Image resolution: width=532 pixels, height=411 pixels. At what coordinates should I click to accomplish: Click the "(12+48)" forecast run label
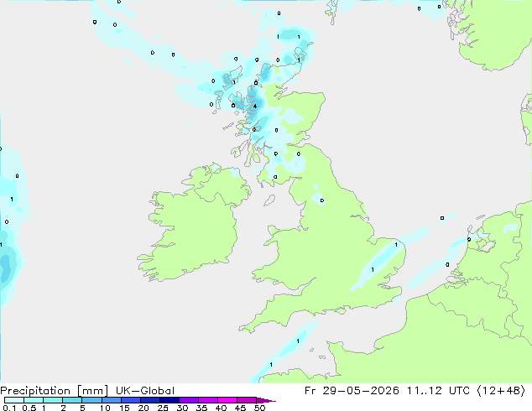click(502, 391)
